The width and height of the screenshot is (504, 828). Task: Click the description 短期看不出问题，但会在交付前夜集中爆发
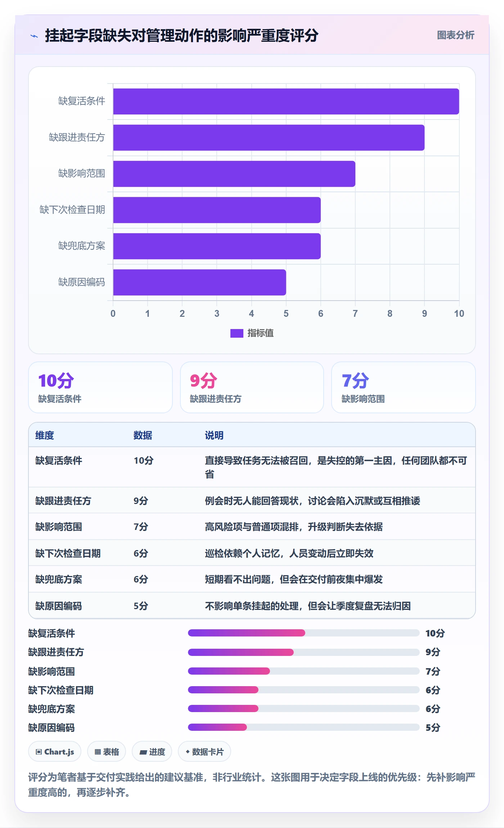(294, 579)
